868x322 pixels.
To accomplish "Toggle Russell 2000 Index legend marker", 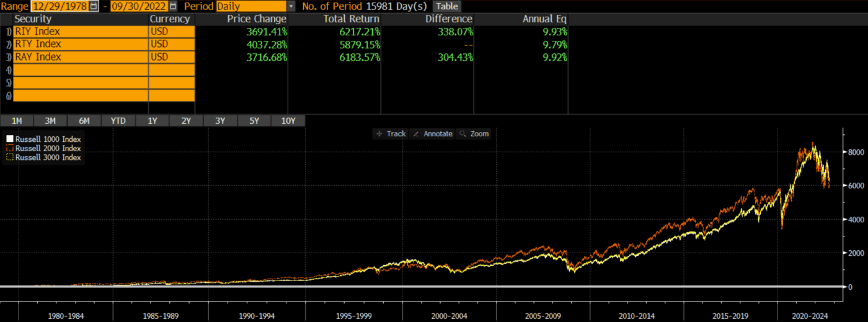I will pos(9,149).
